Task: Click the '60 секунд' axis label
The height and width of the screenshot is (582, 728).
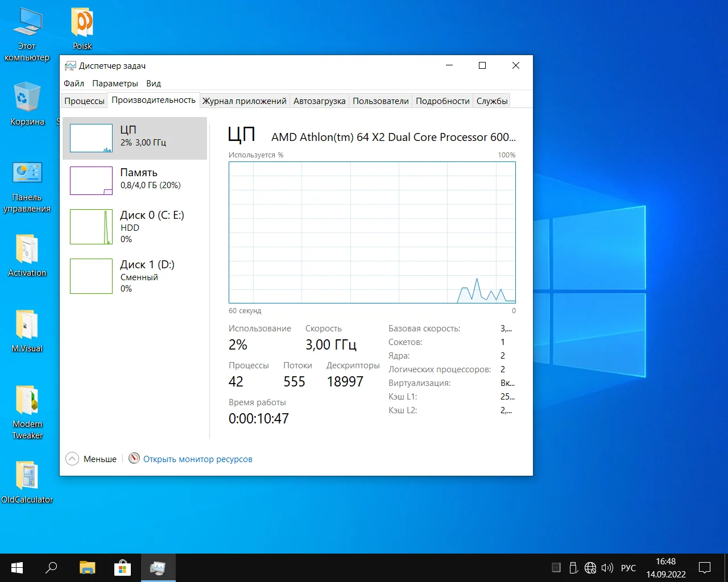Action: pos(245,311)
